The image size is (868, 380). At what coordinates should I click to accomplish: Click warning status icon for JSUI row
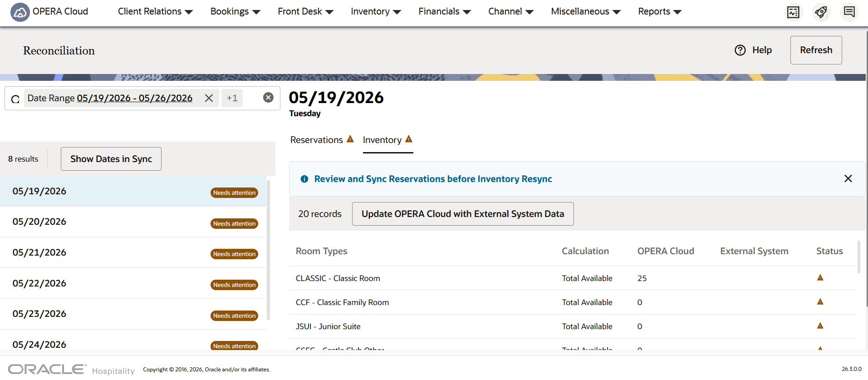click(x=820, y=326)
